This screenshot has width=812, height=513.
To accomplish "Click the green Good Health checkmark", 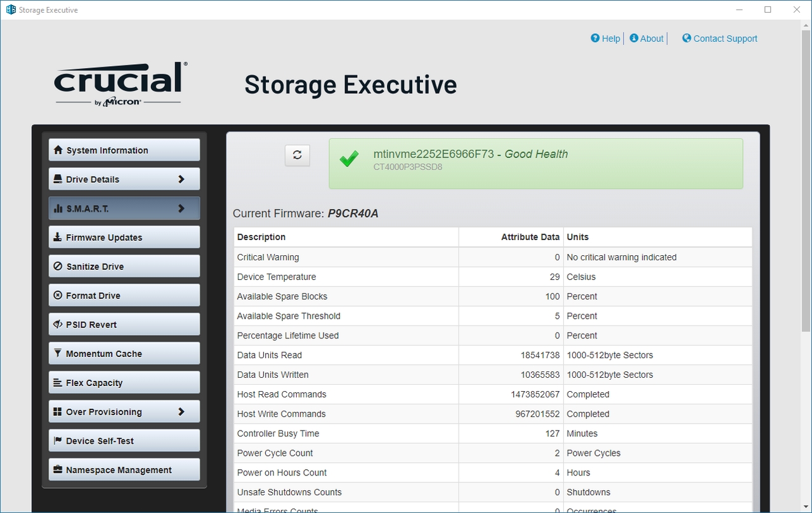I will tap(349, 159).
